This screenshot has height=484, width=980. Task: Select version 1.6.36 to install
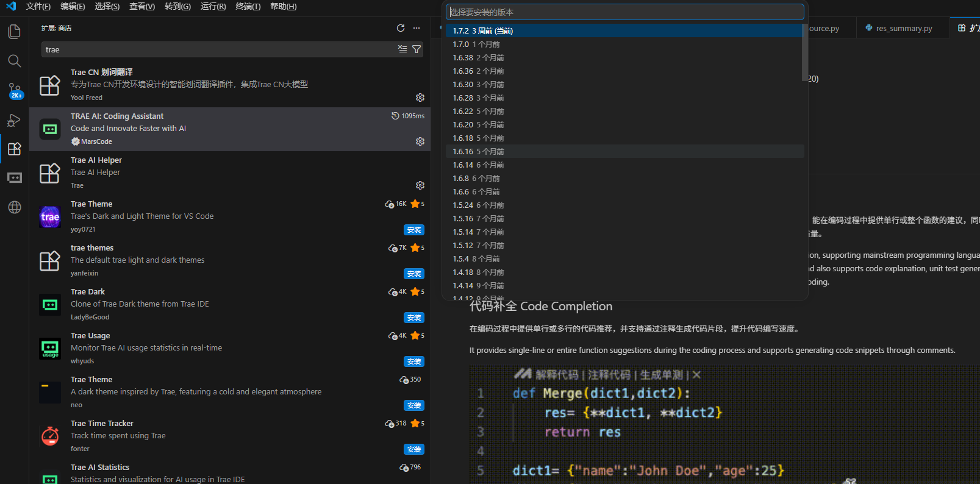pyautogui.click(x=624, y=71)
